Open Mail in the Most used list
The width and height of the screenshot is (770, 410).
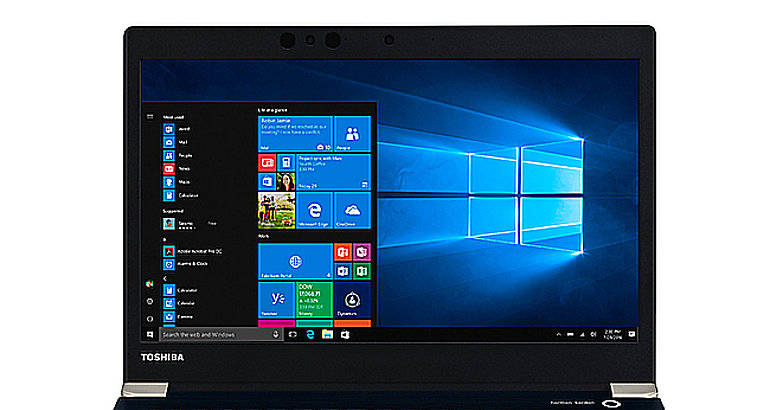click(x=176, y=142)
